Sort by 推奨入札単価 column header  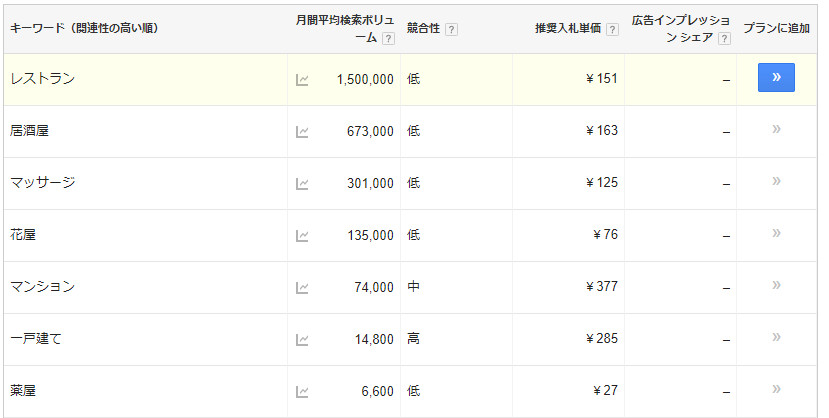pos(567,29)
